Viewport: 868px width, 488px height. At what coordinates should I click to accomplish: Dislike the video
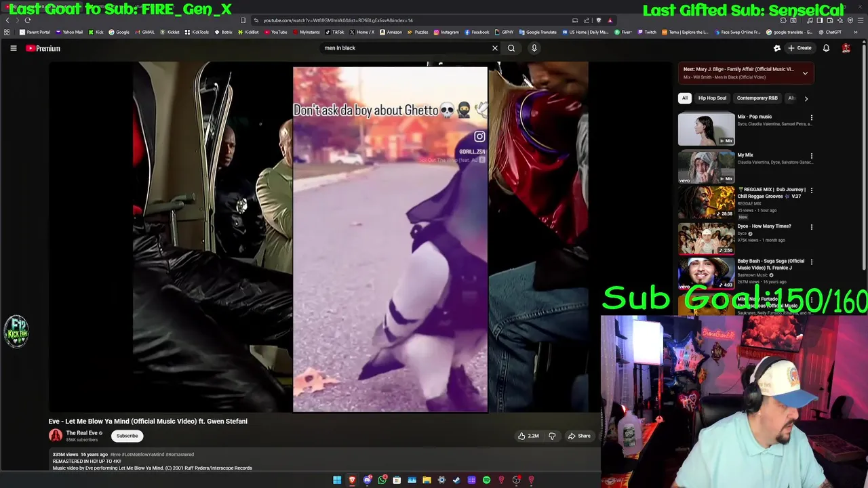pos(552,436)
